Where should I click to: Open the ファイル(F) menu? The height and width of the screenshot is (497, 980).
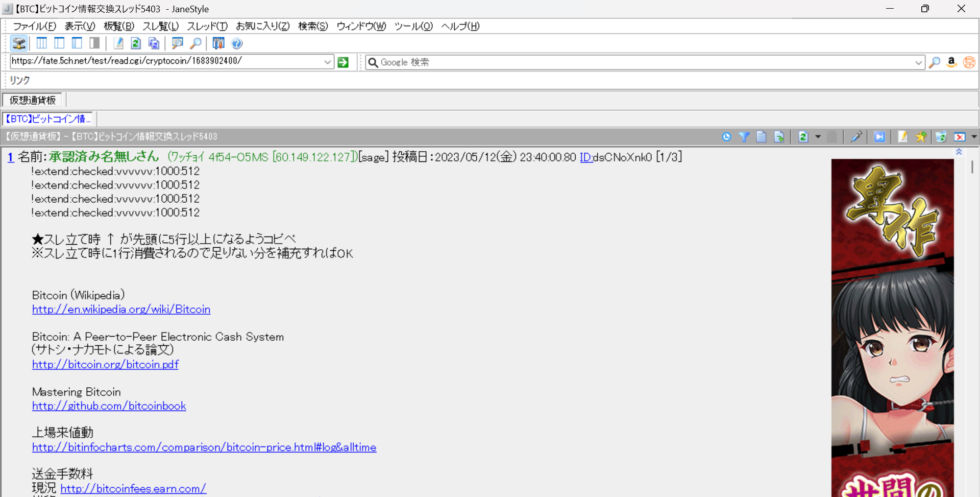pos(35,26)
